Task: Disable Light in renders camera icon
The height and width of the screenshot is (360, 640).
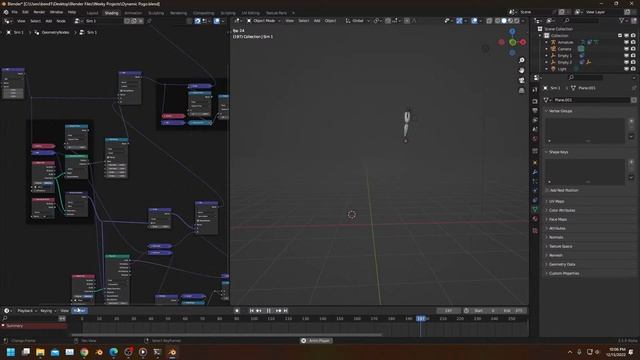Action: 633,69
